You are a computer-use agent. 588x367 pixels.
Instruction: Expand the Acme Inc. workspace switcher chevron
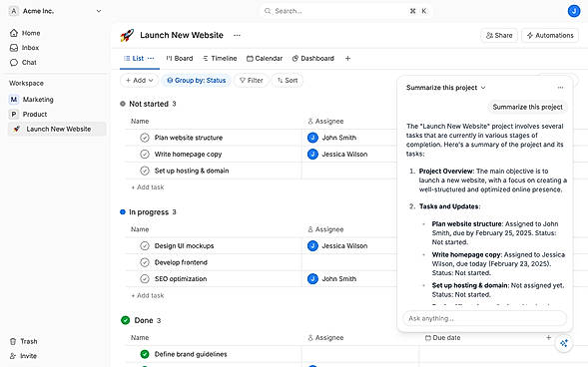(x=99, y=11)
